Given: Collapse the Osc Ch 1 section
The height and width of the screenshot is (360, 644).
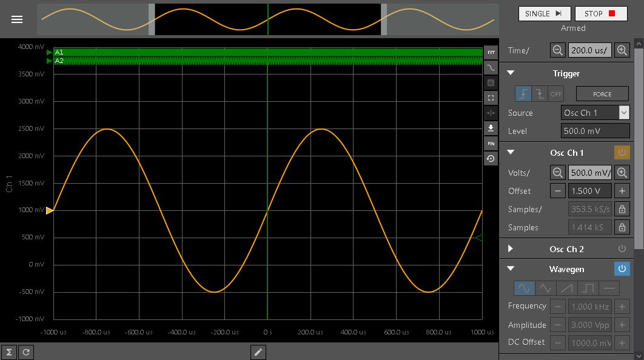Looking at the screenshot, I should point(511,152).
